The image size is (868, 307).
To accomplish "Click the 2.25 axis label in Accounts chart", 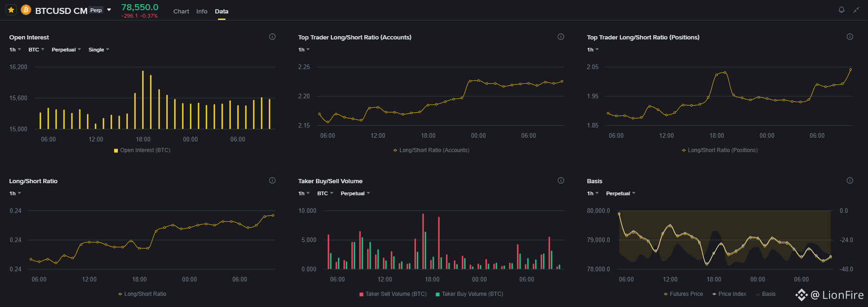I will 304,67.
